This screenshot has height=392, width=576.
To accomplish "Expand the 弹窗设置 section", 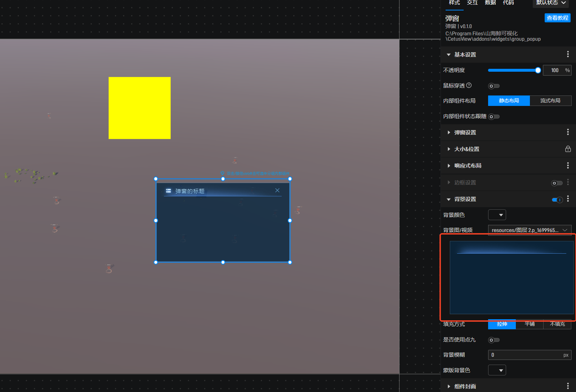I will click(x=465, y=132).
